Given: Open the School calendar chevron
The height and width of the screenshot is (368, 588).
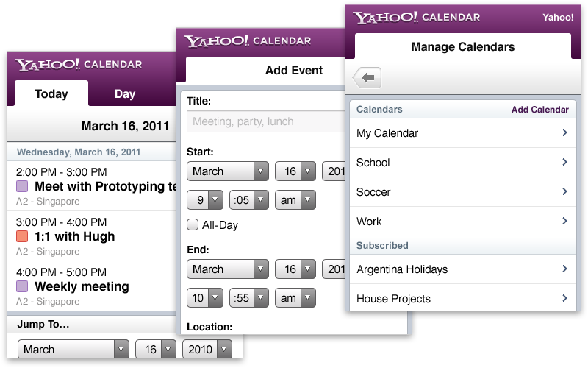Looking at the screenshot, I should tap(564, 162).
